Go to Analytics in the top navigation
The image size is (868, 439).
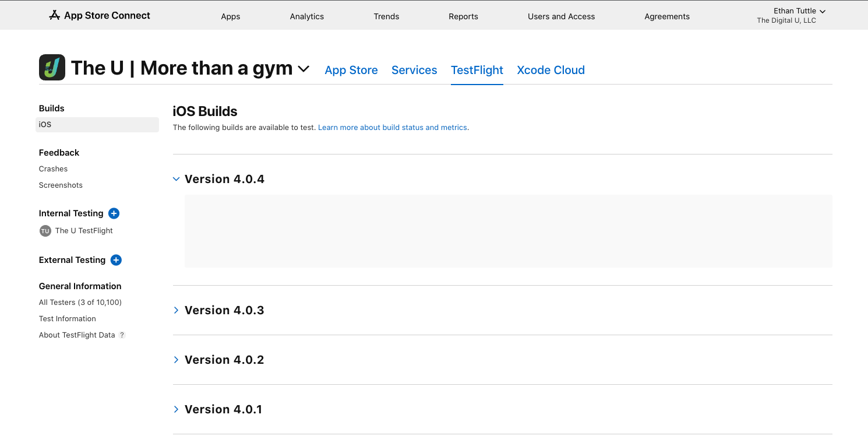coord(306,16)
